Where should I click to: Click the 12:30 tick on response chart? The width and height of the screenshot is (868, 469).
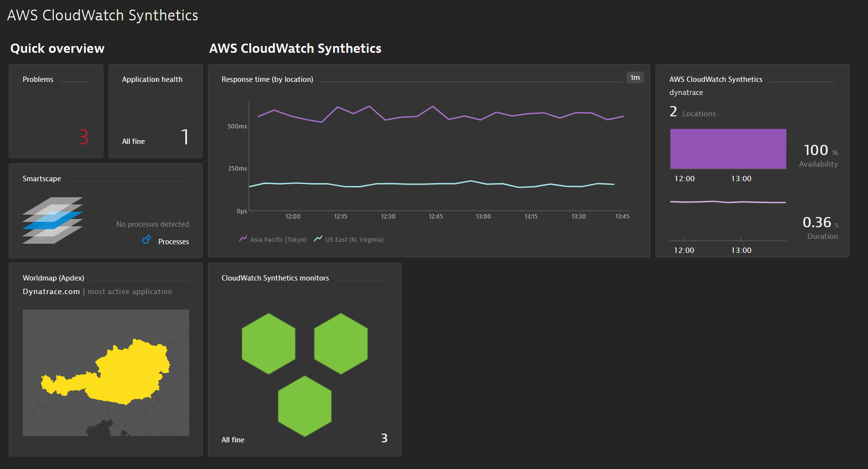388,217
